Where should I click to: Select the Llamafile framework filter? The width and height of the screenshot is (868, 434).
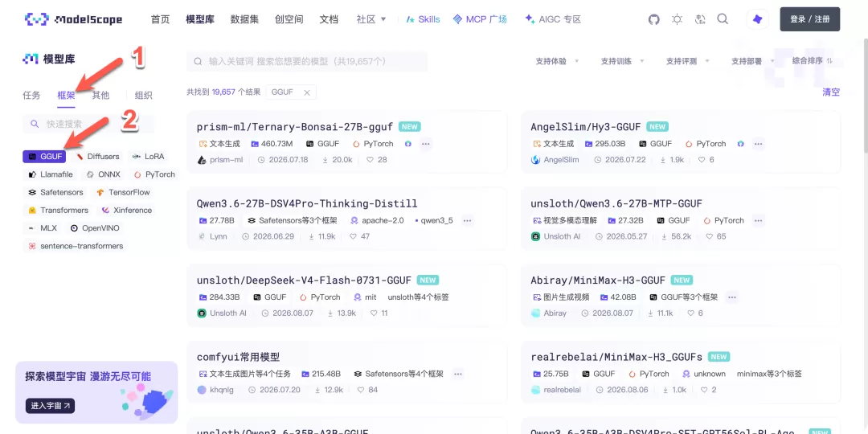51,174
